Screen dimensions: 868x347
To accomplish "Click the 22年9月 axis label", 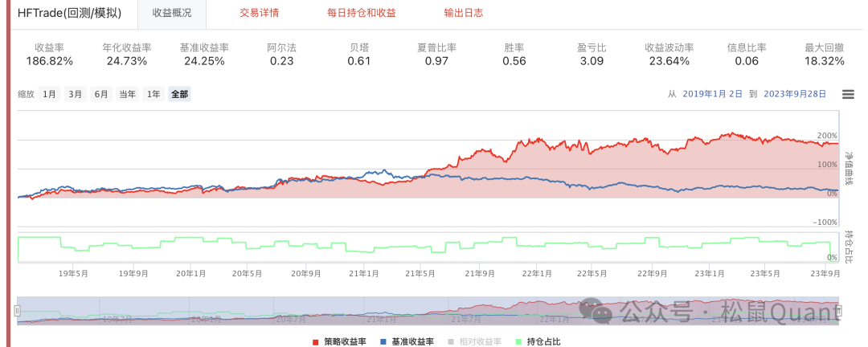I will [x=653, y=273].
